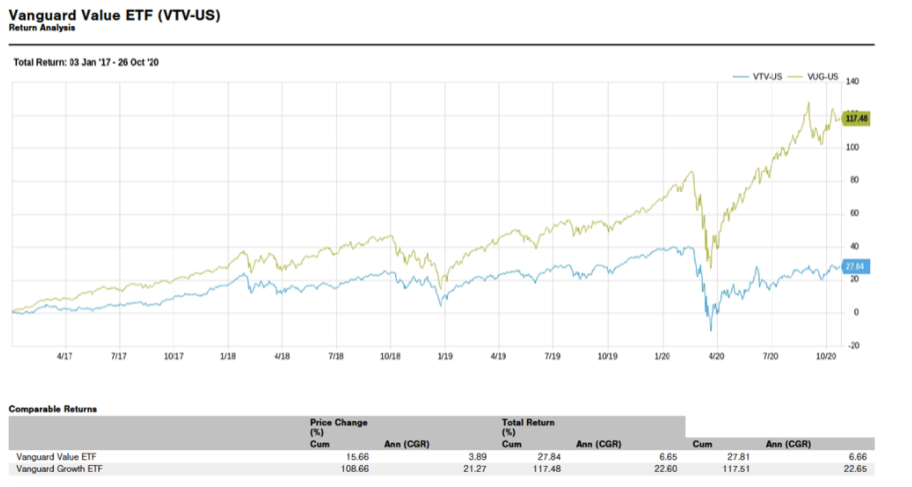Image resolution: width=912 pixels, height=487 pixels.
Task: Click the 100 y-axis label
Action: 852,147
